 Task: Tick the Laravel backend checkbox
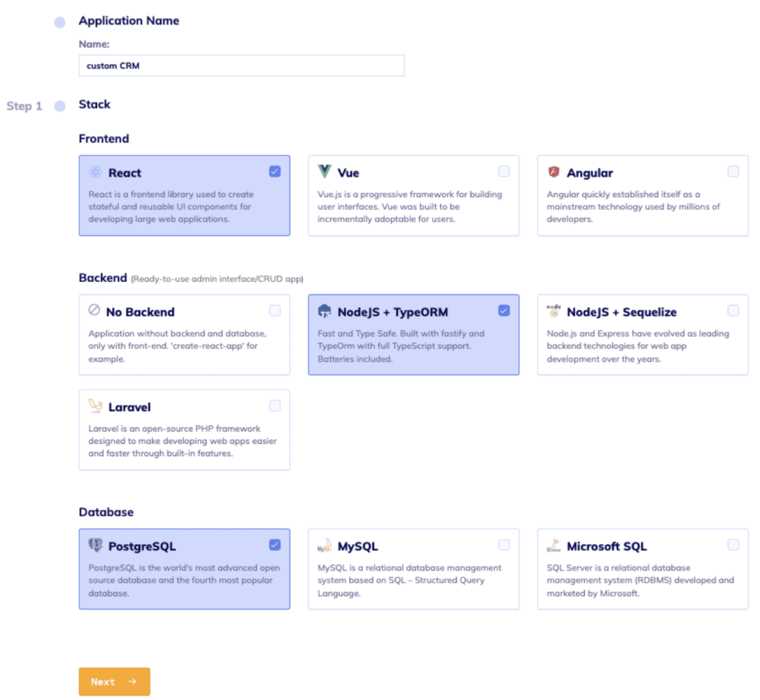(x=275, y=405)
